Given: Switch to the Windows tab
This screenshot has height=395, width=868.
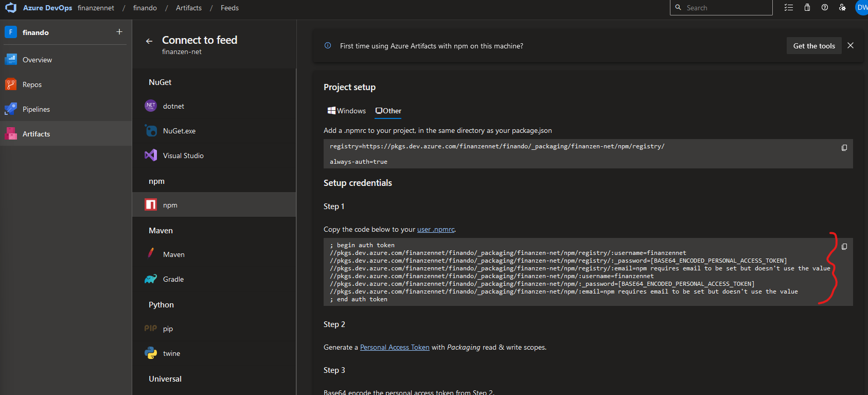Looking at the screenshot, I should coord(347,111).
